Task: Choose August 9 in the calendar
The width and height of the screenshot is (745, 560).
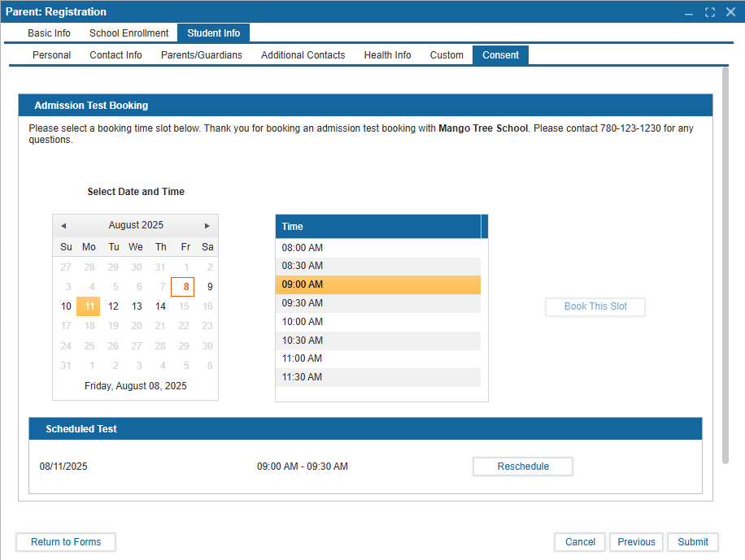Action: pos(209,287)
